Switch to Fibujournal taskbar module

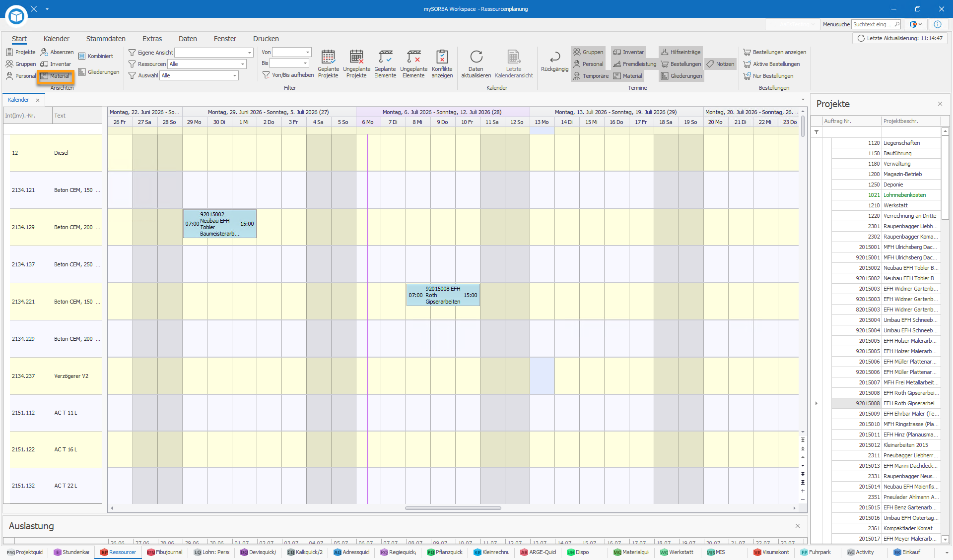[x=165, y=552]
